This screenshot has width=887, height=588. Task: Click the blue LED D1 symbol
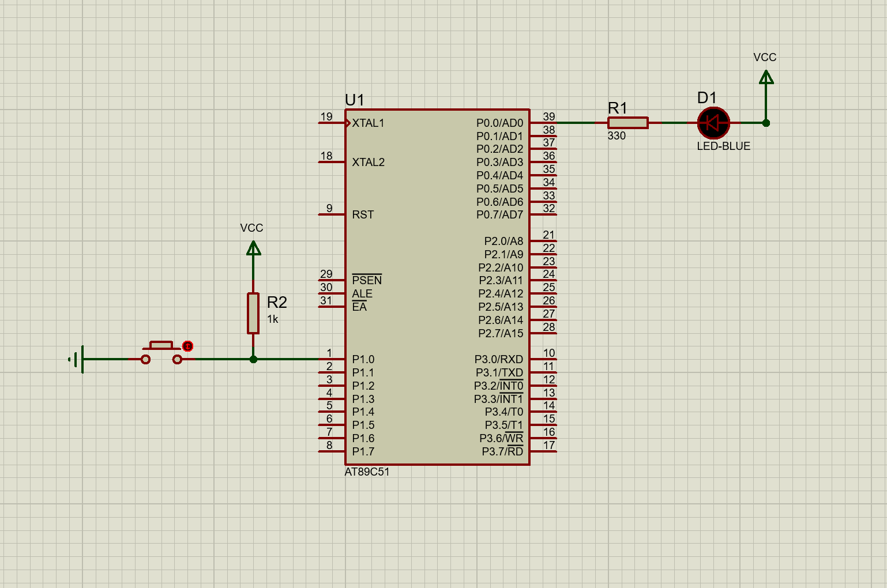(x=713, y=123)
